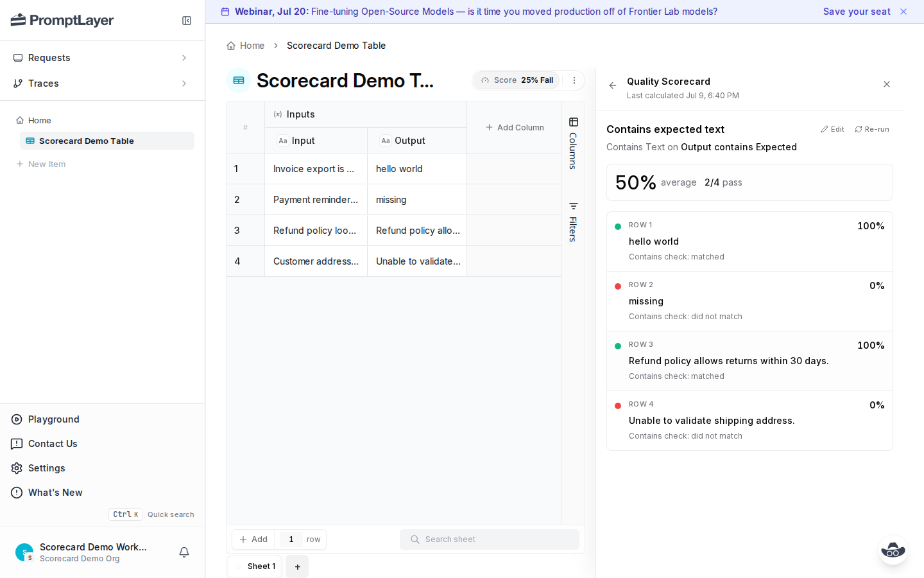Open the Columns side panel
The height and width of the screenshot is (578, 924).
click(573, 143)
